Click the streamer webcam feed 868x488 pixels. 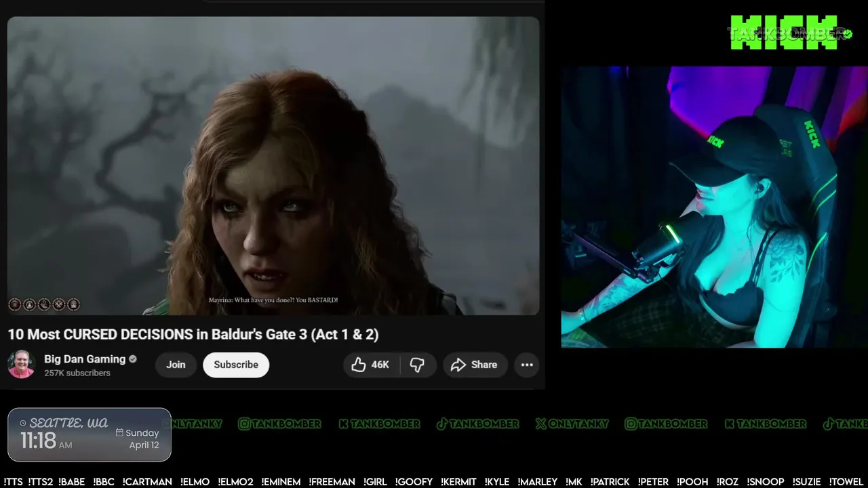click(714, 207)
